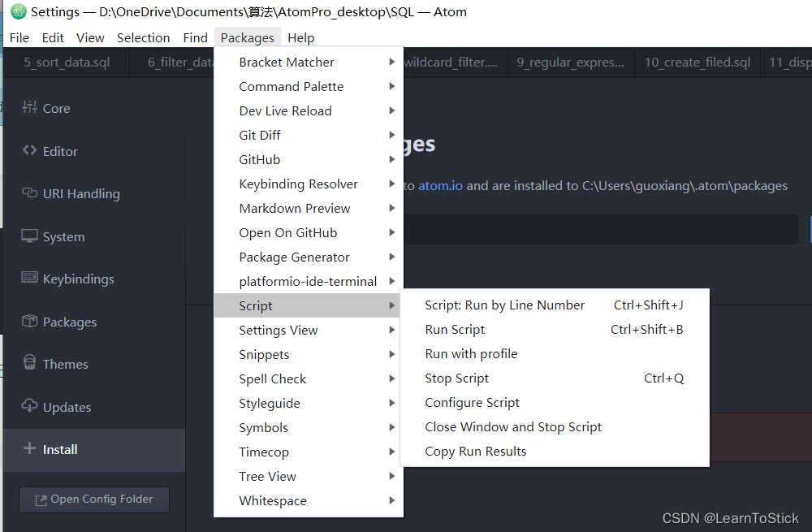812x532 pixels.
Task: Open Styleguide submenu
Action: (x=308, y=403)
